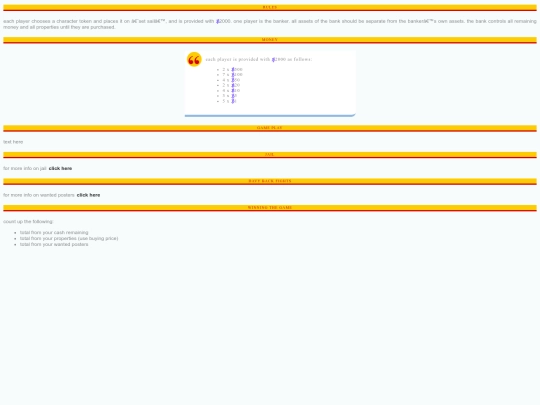Click the "2 x 20" money list item

[x=231, y=85]
